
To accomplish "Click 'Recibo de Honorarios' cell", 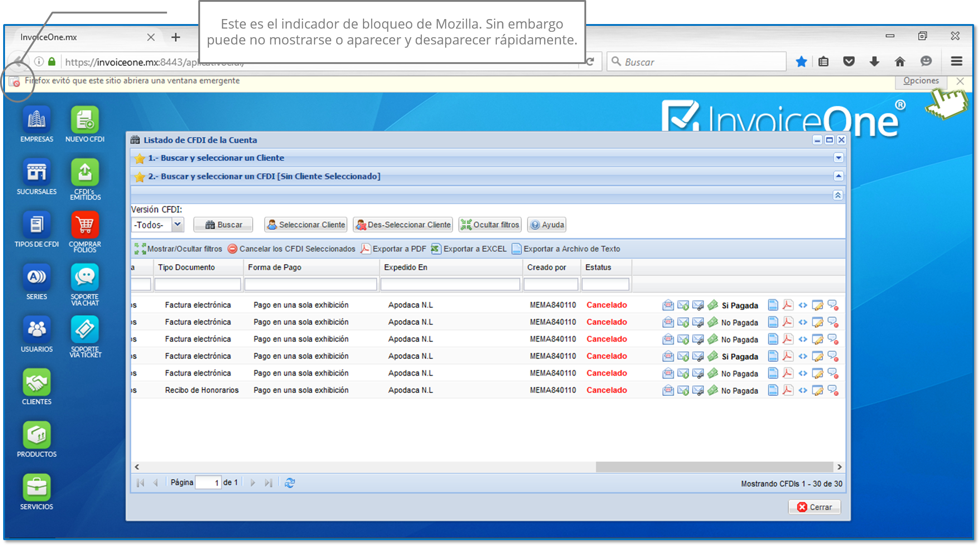I will coord(201,390).
